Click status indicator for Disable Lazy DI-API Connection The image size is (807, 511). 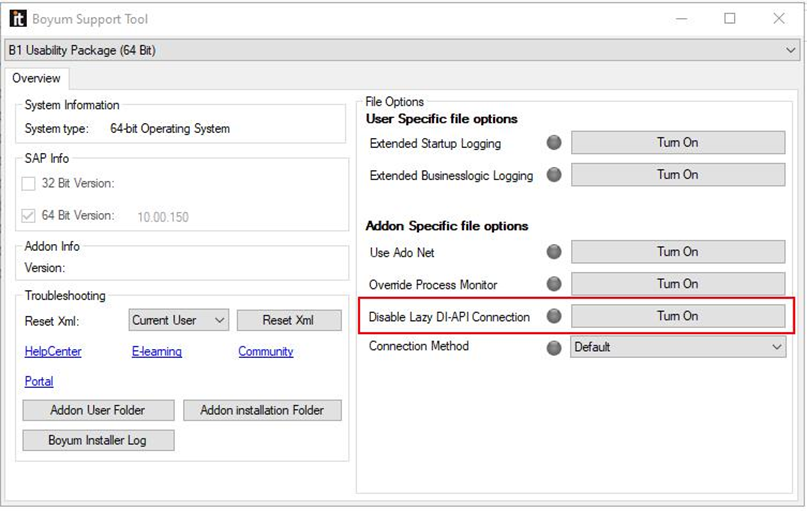click(x=554, y=316)
